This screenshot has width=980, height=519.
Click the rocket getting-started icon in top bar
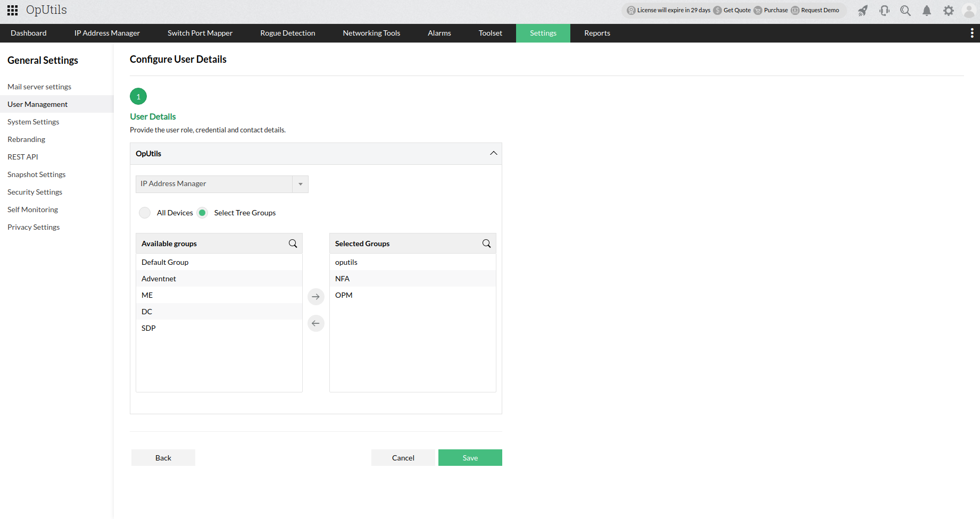862,10
